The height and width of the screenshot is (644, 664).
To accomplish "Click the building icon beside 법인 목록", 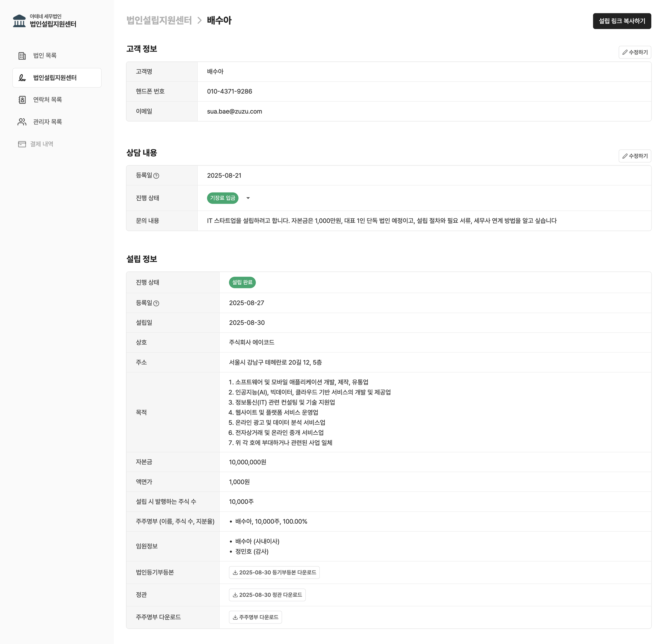I will 22,56.
